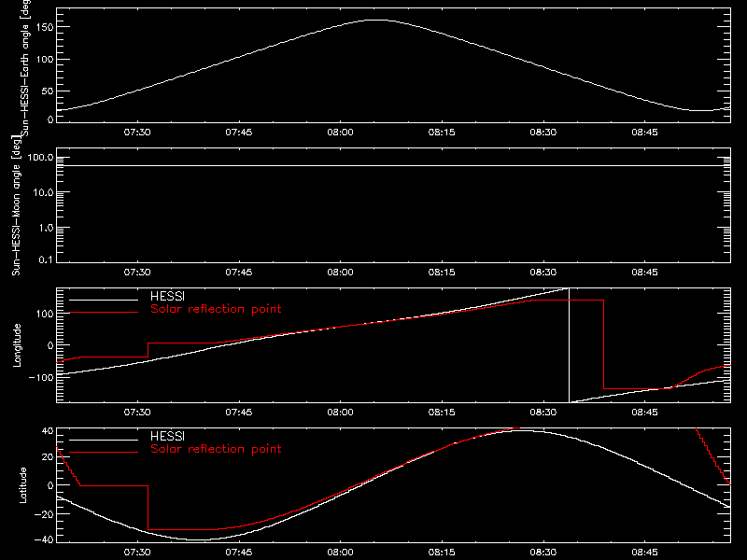Viewport: 747px width, 560px height.
Task: Click Solar reflection point legend in Latitude plot
Action: coord(216,449)
